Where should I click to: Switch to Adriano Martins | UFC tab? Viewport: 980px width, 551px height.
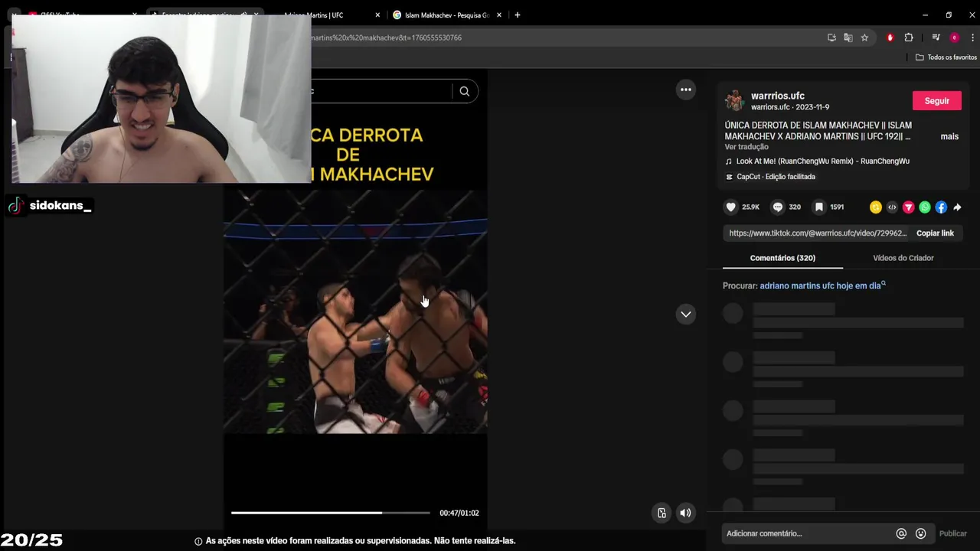click(x=325, y=15)
